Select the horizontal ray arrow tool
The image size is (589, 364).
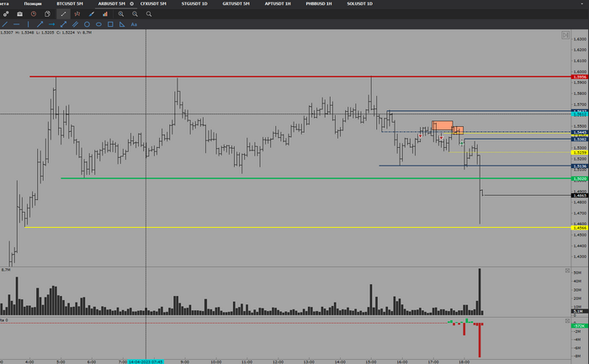point(52,24)
